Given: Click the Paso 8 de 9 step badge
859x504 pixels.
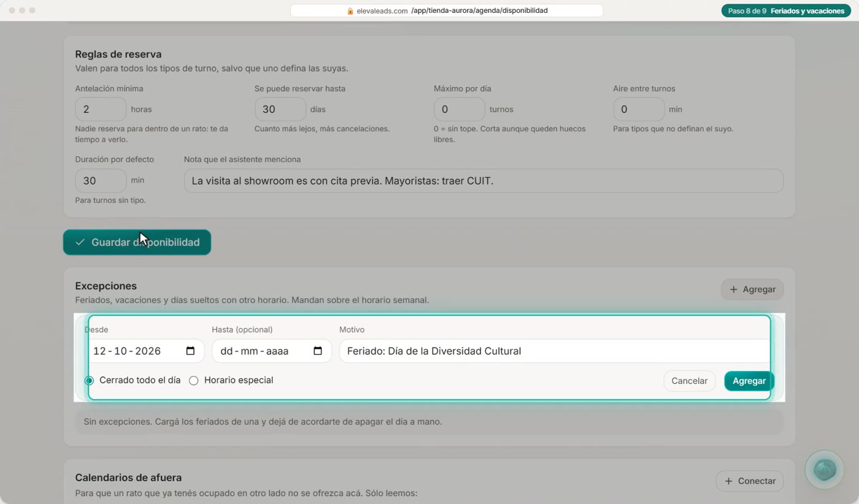Looking at the screenshot, I should pos(786,11).
